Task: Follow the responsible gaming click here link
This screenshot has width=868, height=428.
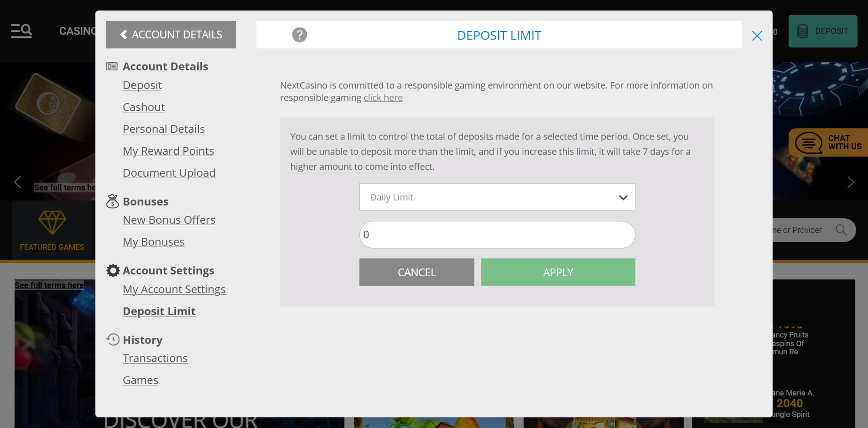Action: tap(383, 98)
